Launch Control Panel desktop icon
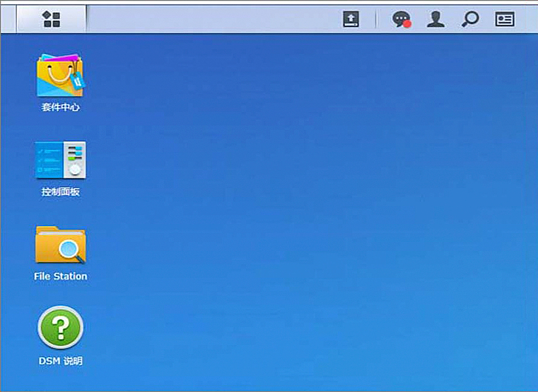The width and height of the screenshot is (538, 392). [x=61, y=160]
